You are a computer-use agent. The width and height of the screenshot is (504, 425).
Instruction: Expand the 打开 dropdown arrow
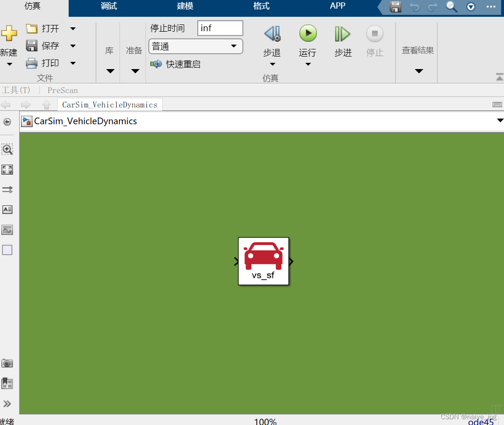click(73, 29)
